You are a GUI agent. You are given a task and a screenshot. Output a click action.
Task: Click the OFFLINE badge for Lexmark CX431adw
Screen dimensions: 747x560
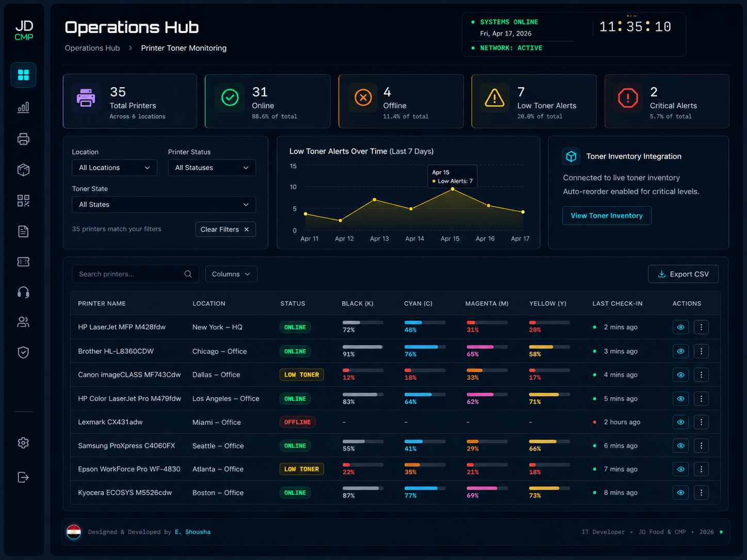pos(298,422)
